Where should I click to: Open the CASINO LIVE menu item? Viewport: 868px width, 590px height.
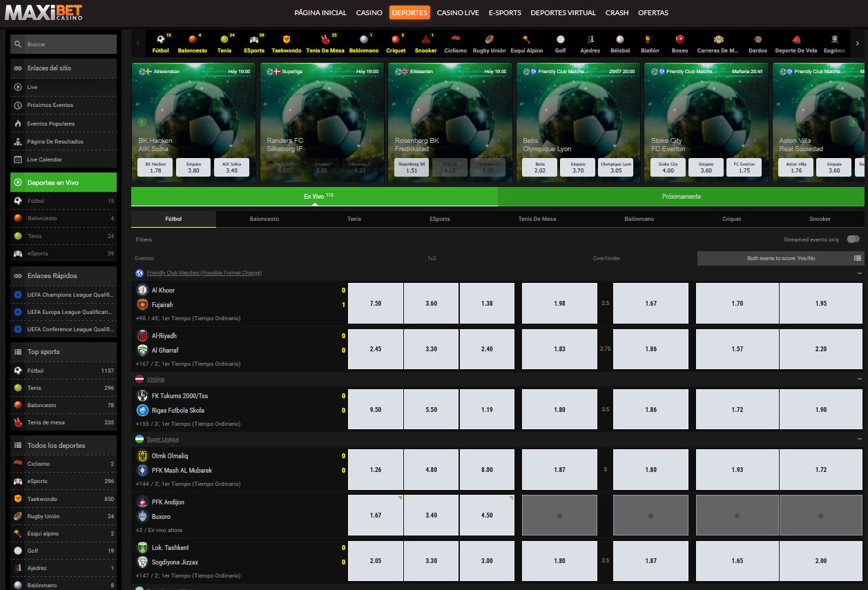[458, 12]
